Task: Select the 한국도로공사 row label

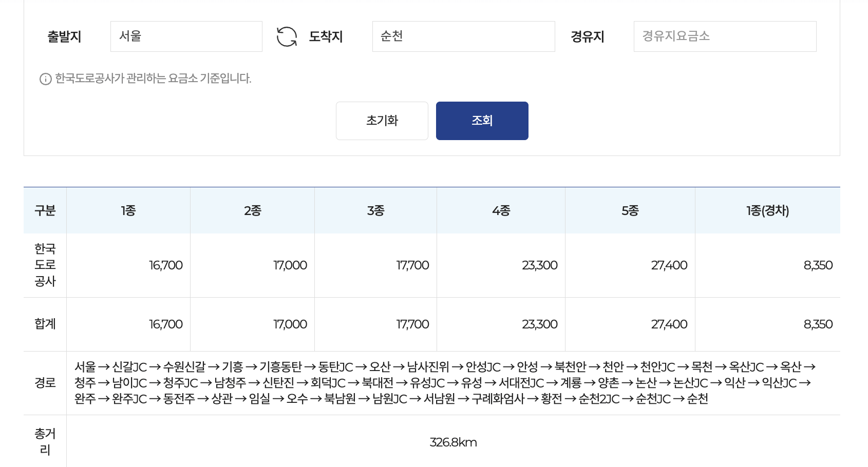Action: [x=44, y=265]
